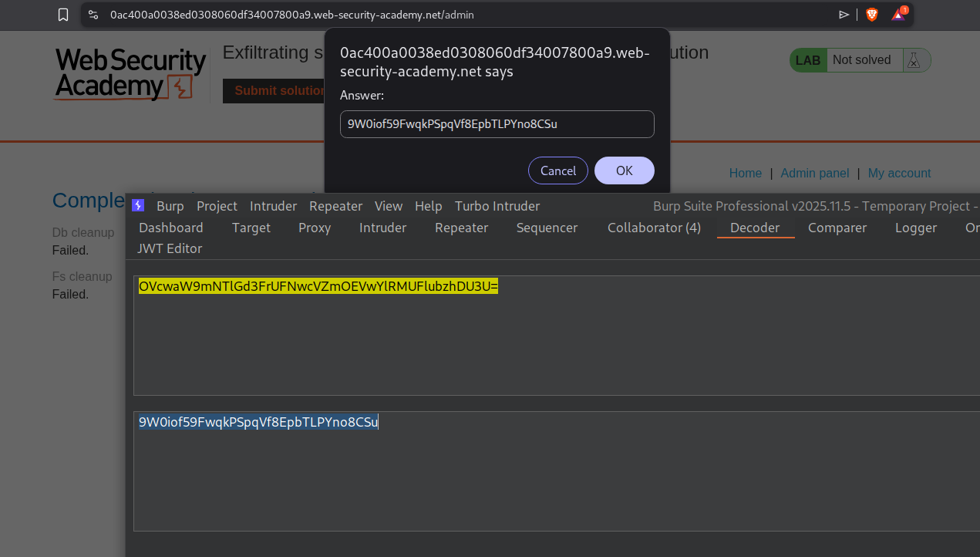This screenshot has width=980, height=557.
Task: Open site information icon beside URL
Action: click(x=93, y=15)
